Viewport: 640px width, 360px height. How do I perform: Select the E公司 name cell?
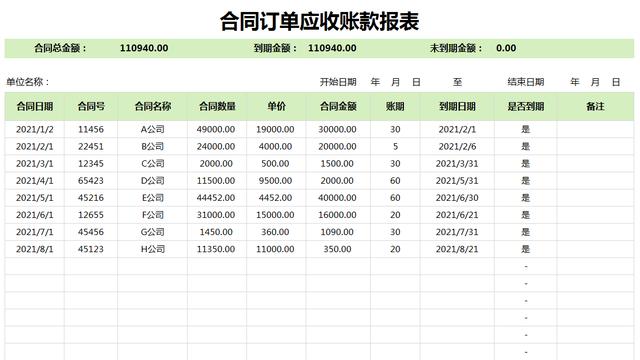(x=153, y=198)
